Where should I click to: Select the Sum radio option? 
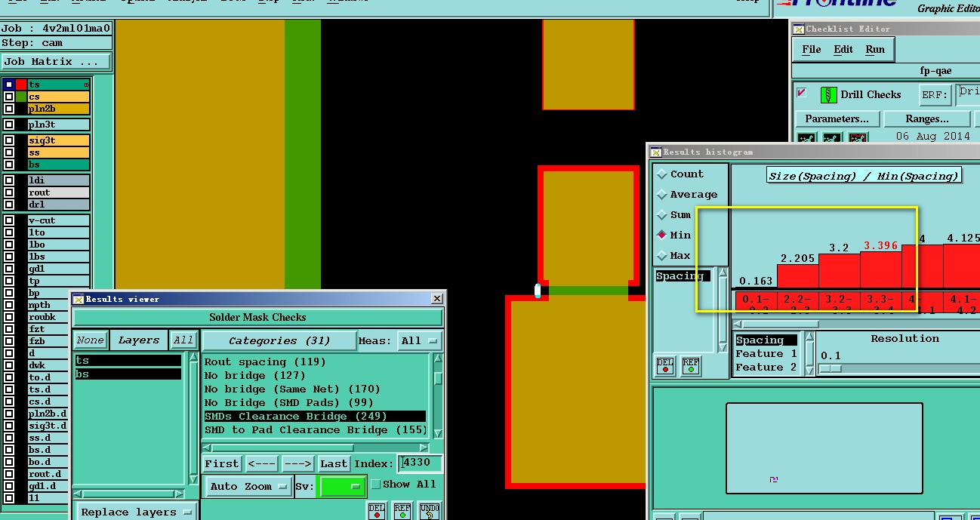tap(663, 215)
